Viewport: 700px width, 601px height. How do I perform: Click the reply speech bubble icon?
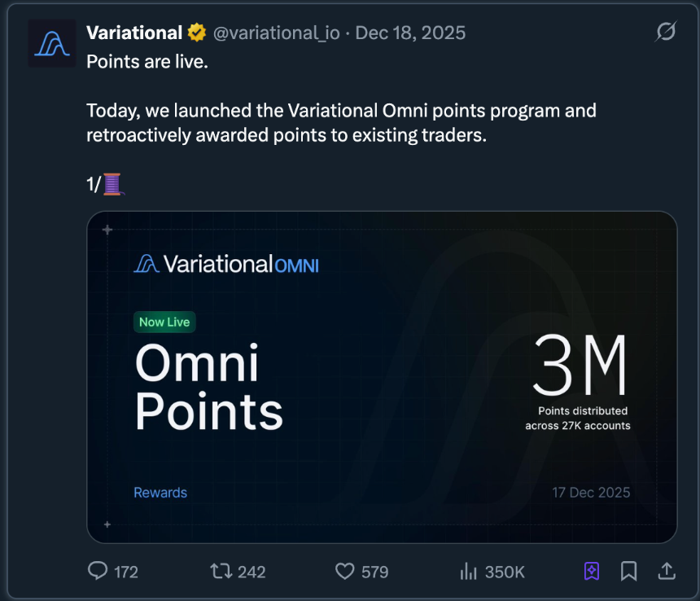pos(98,571)
